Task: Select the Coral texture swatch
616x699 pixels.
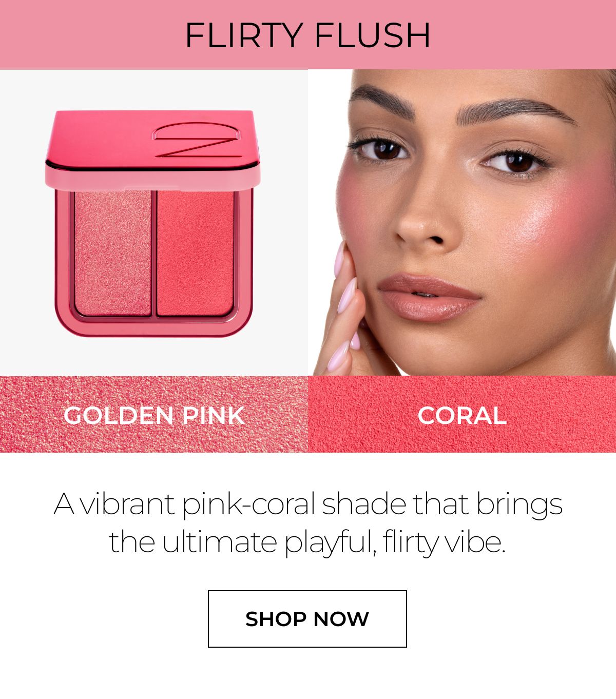Action: 462,414
